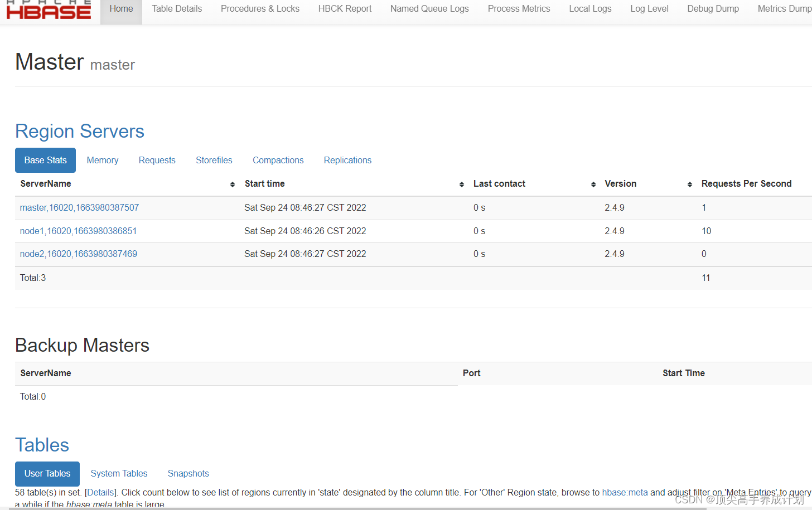812x510 pixels.
Task: Select node1 start time 08:46:26 cell
Action: (x=305, y=231)
